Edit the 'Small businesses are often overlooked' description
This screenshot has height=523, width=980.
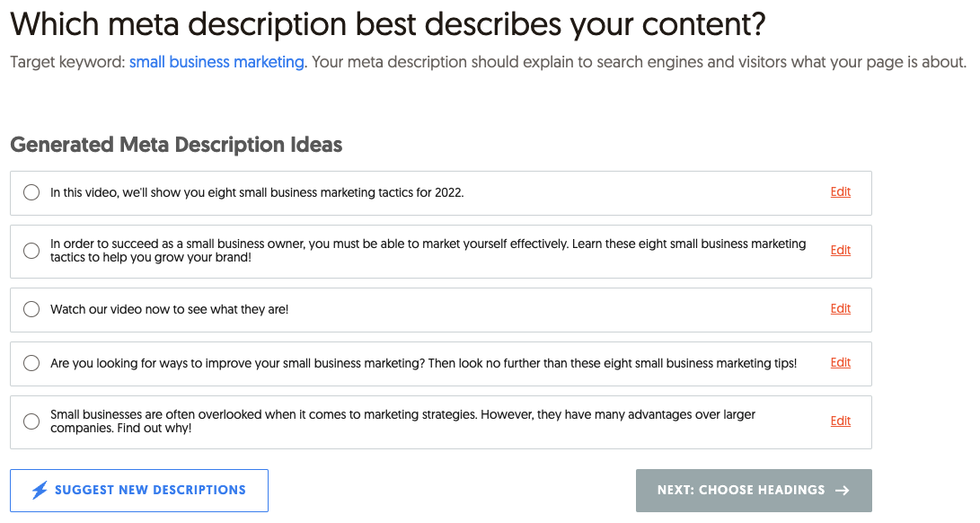(x=840, y=421)
